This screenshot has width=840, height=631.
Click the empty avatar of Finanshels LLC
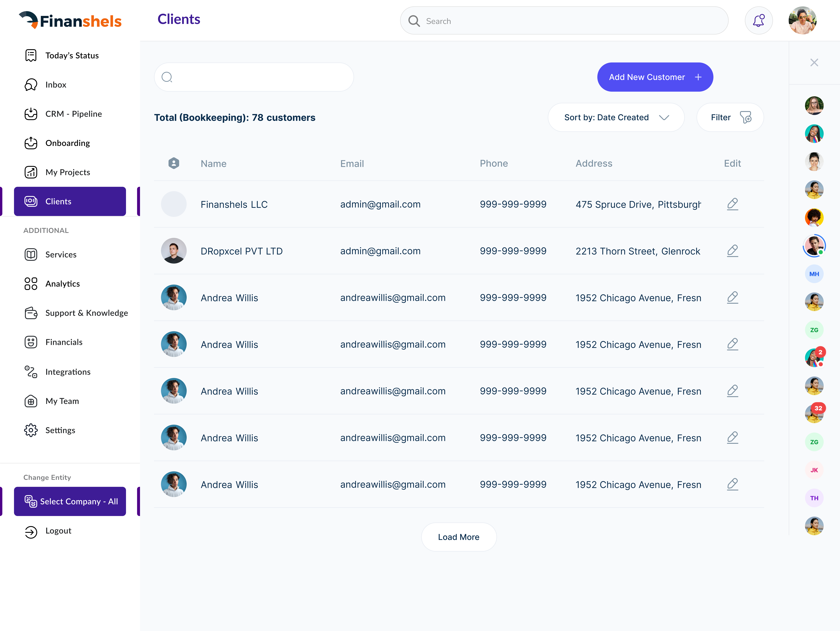pyautogui.click(x=174, y=204)
